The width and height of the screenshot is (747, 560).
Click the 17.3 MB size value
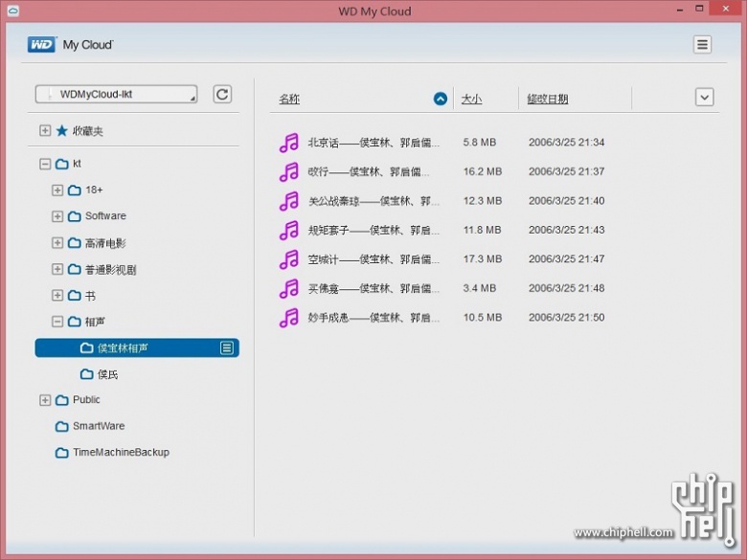482,259
